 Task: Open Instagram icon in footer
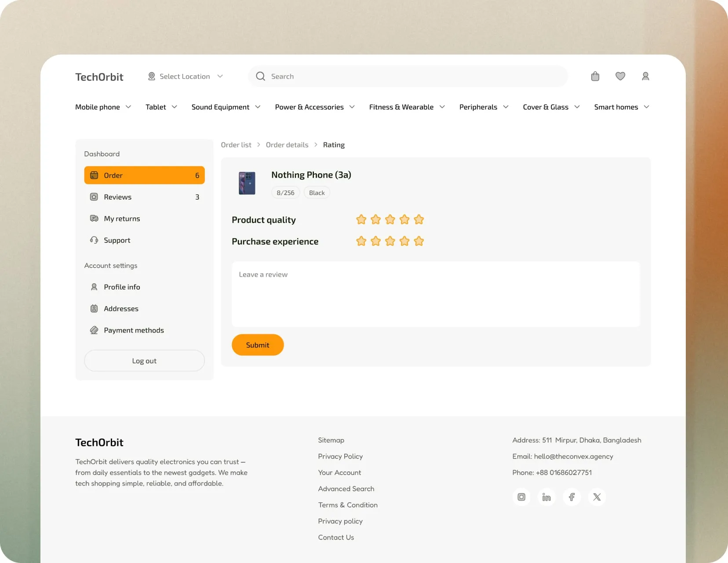[x=521, y=497]
